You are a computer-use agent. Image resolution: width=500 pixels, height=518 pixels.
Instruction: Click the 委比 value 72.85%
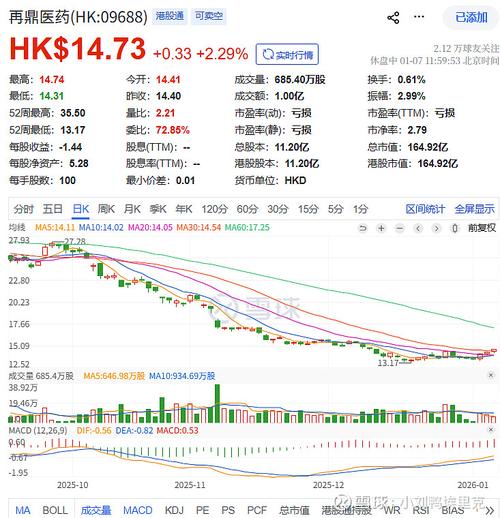coord(173,130)
